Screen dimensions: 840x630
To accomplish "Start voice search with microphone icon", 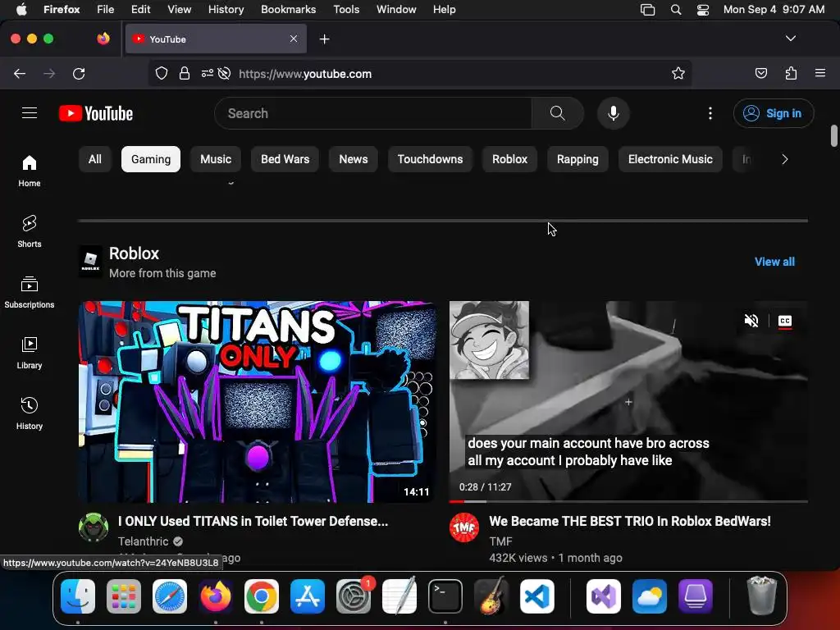I will pos(614,113).
